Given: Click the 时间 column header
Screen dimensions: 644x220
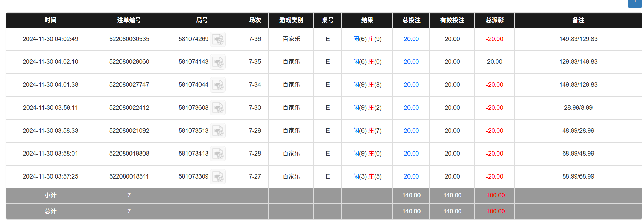Looking at the screenshot, I should pos(50,20).
